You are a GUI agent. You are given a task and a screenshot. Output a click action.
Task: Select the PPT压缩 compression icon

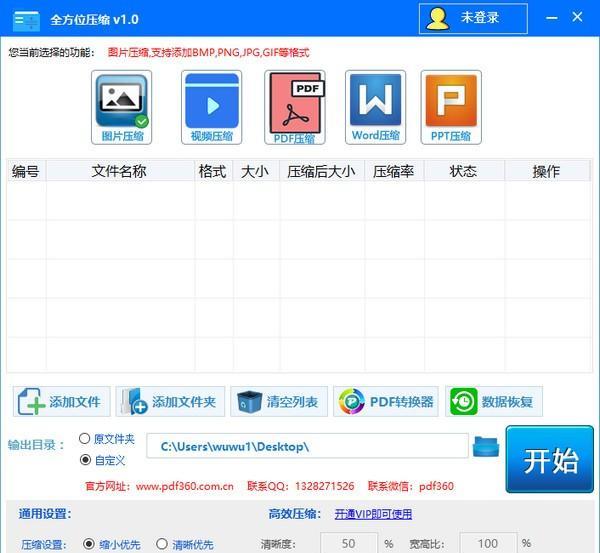click(451, 107)
